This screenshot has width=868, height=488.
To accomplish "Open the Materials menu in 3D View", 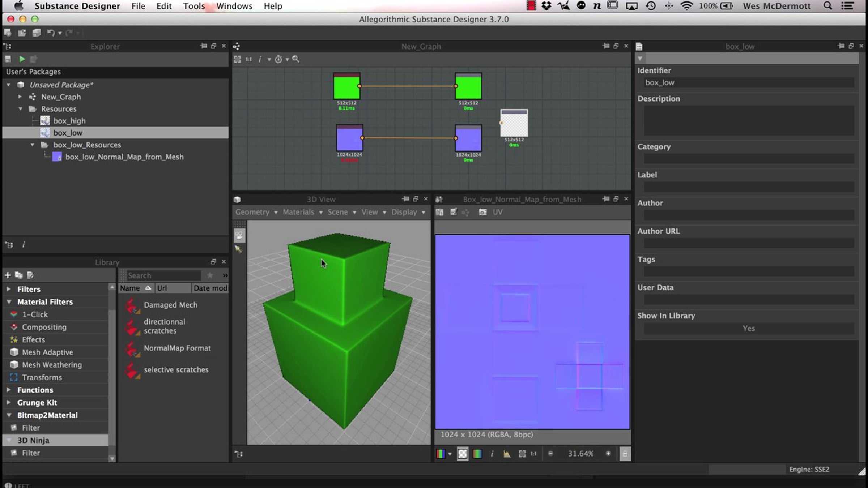I will (303, 212).
